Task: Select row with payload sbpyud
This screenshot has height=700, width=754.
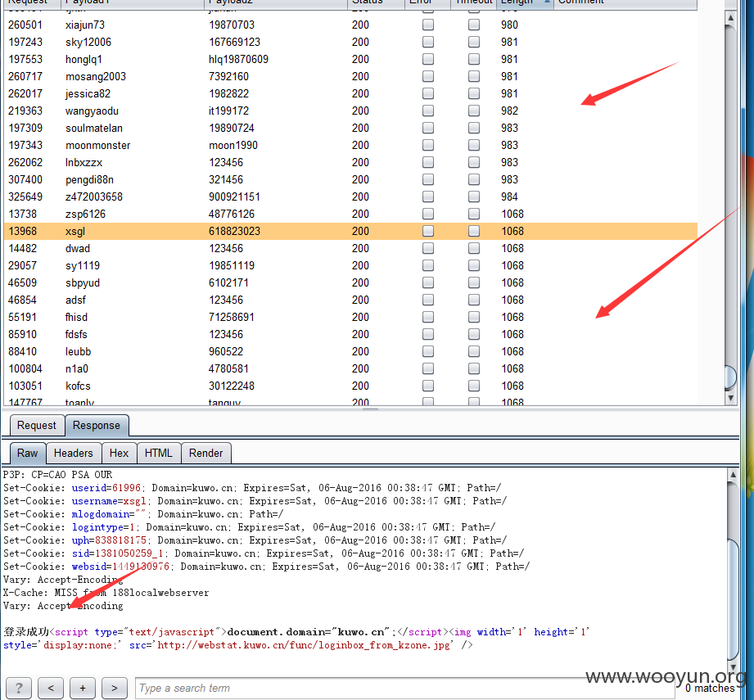Action: pyautogui.click(x=350, y=282)
